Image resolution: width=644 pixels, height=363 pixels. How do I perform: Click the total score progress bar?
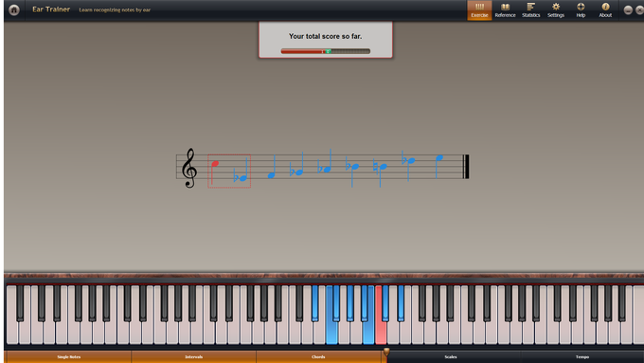coord(325,51)
